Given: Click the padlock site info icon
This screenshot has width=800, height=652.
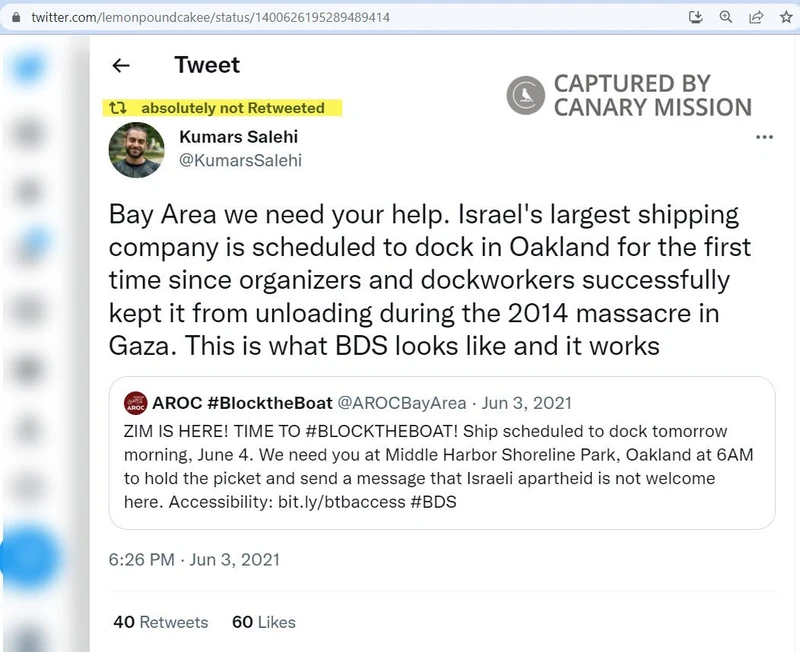Looking at the screenshot, I should point(14,18).
